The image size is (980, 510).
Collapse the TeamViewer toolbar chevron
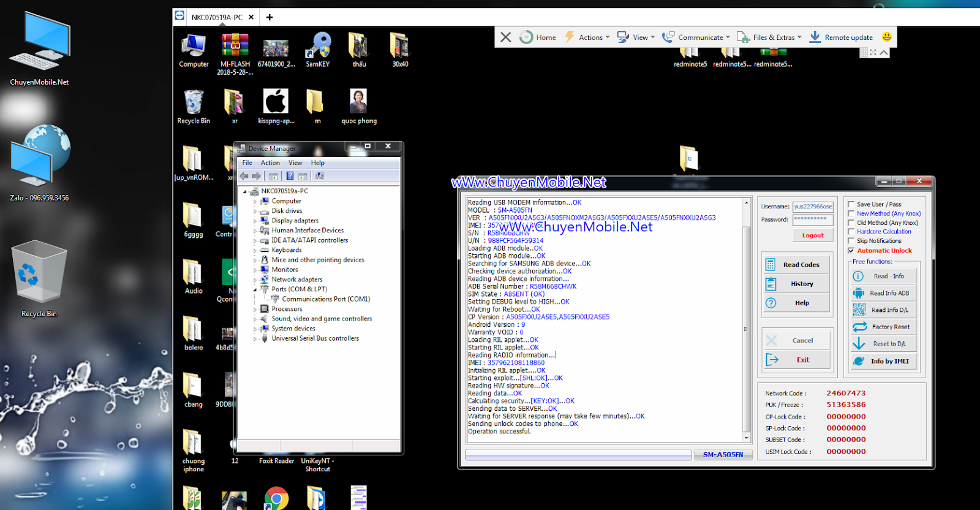click(884, 53)
